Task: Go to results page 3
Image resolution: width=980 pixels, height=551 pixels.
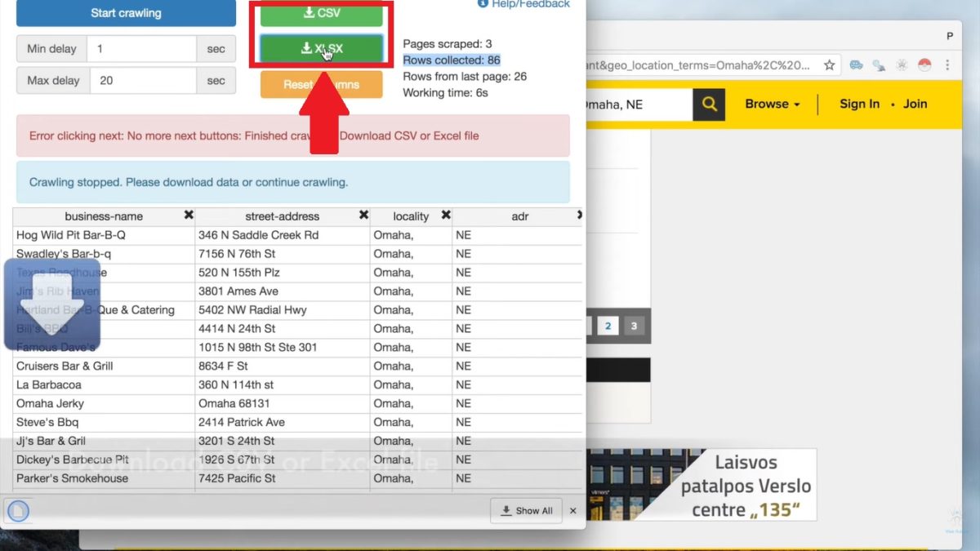Action: point(634,326)
